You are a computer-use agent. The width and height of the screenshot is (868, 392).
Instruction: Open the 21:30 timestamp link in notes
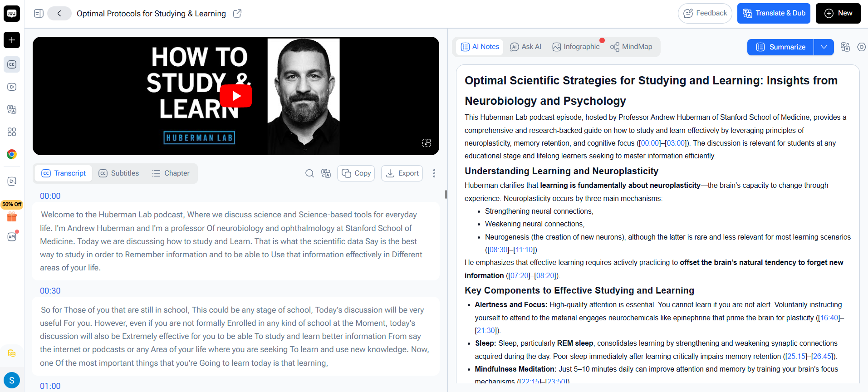click(486, 331)
